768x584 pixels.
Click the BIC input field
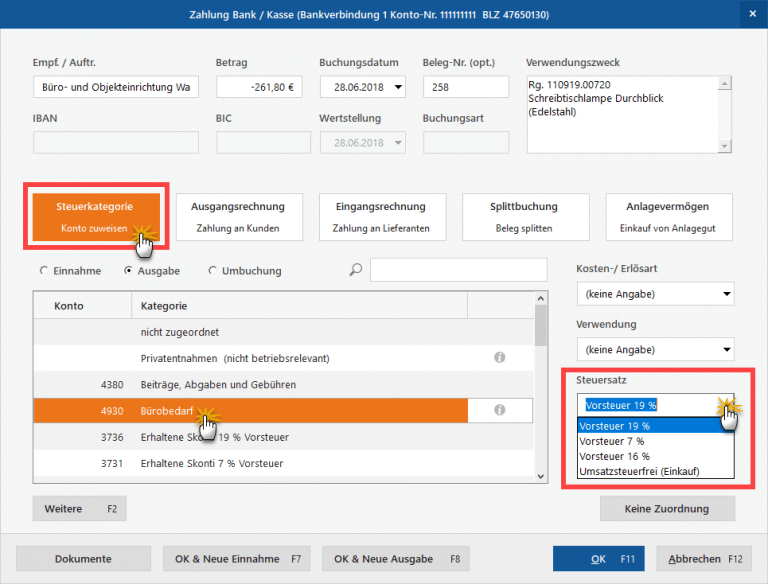pyautogui.click(x=264, y=143)
